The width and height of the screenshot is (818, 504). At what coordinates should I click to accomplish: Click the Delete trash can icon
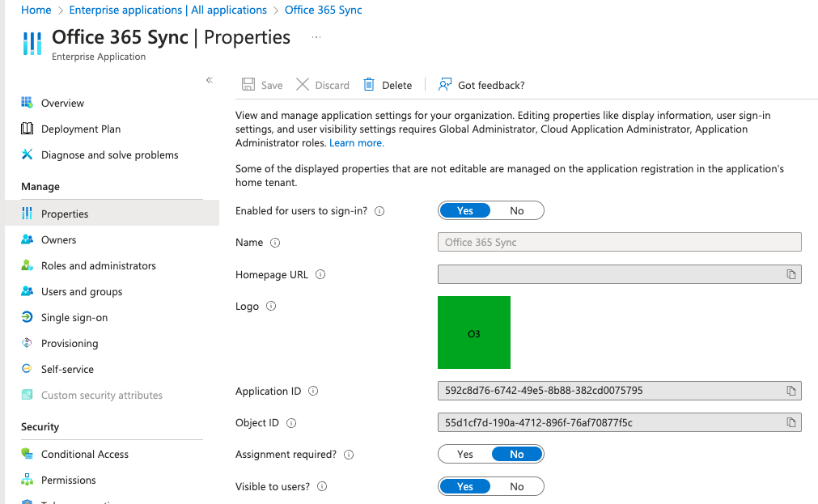[369, 84]
